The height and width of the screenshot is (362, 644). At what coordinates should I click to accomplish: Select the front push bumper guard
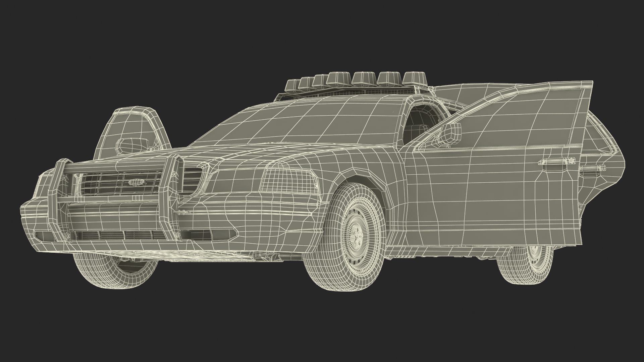pyautogui.click(x=115, y=198)
